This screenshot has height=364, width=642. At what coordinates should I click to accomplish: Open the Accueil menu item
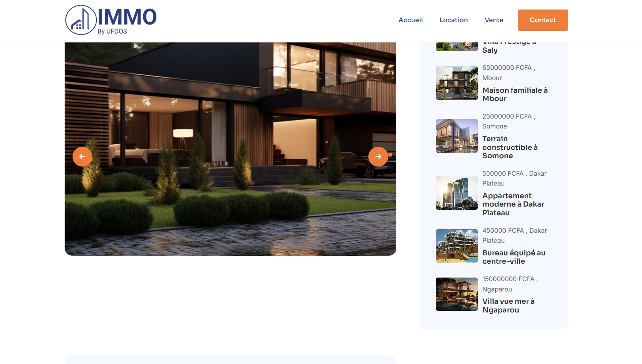[410, 20]
